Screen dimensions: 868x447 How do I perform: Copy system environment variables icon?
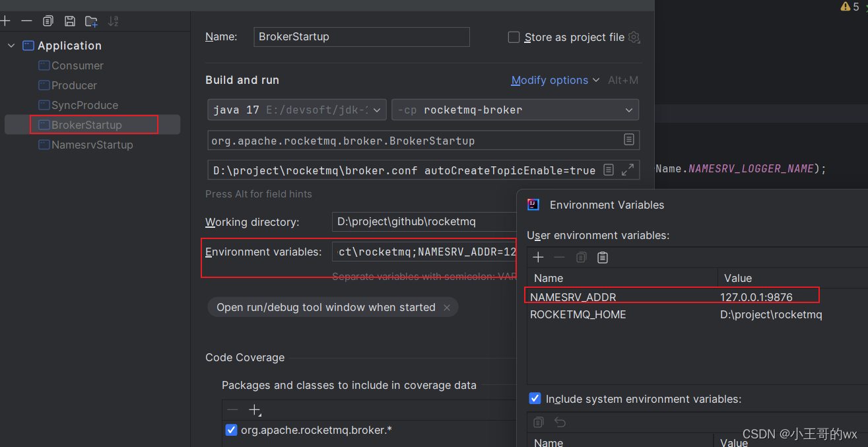coord(539,422)
